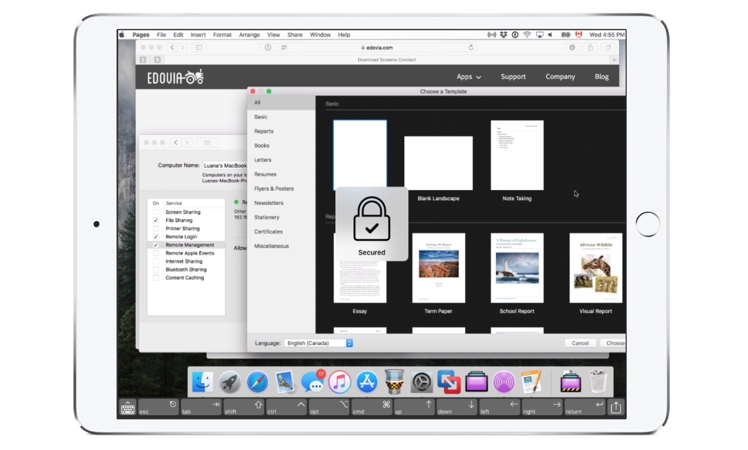The image size is (748, 450).
Task: Disable the Remote Login checkbox
Action: (x=156, y=237)
